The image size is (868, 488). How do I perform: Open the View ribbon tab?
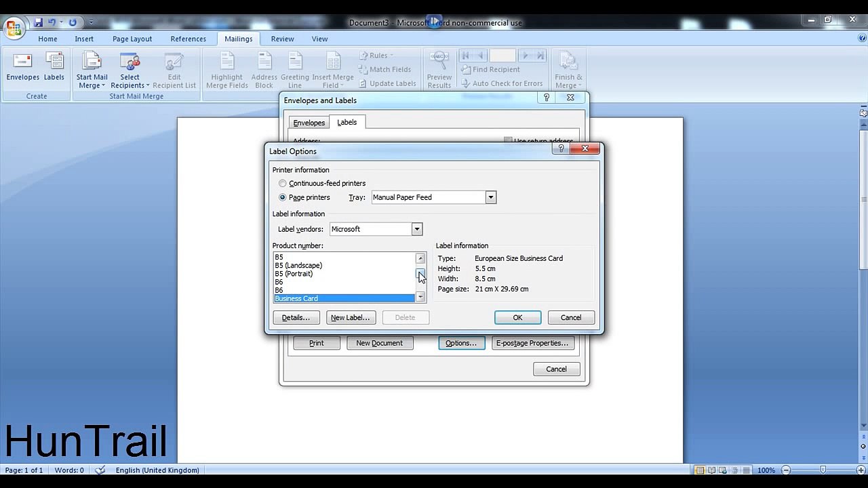(x=319, y=39)
